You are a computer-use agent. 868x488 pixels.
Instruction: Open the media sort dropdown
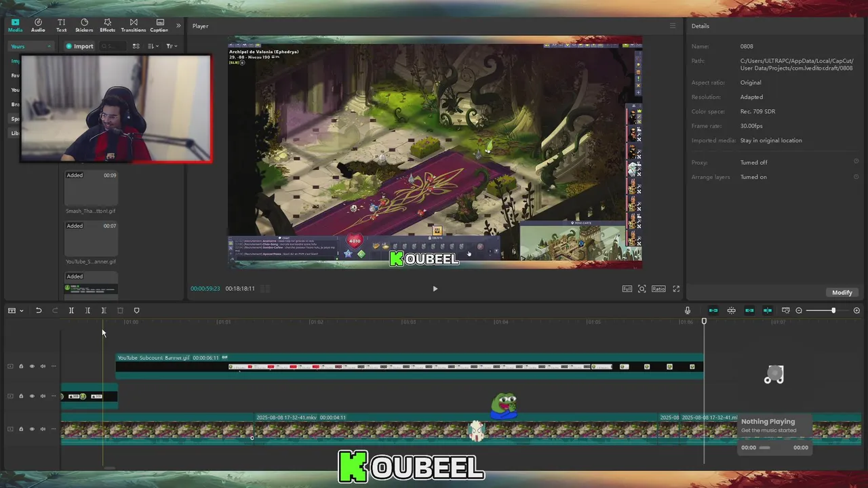pyautogui.click(x=153, y=46)
